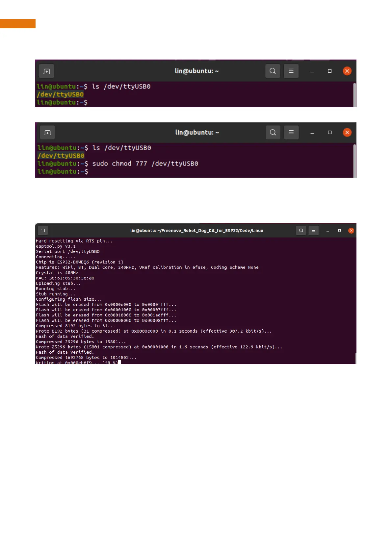Click the 'MAC: 3c:61:05:30:5e:a0' line
This screenshot has width=392, height=554.
tap(65, 278)
